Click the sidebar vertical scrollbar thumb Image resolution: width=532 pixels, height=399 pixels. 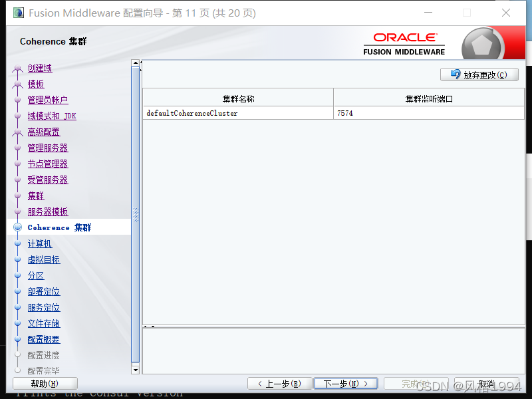tap(136, 215)
